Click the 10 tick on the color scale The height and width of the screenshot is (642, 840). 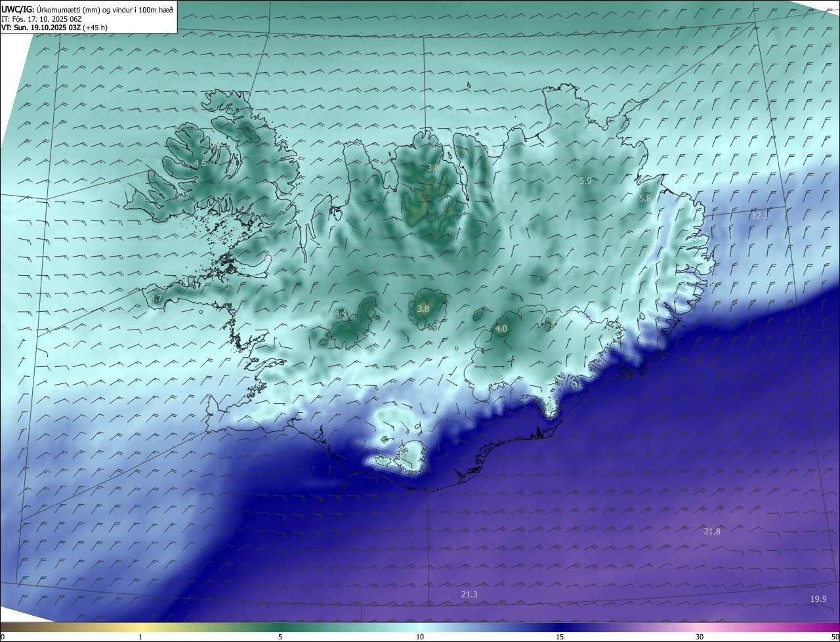(420, 637)
